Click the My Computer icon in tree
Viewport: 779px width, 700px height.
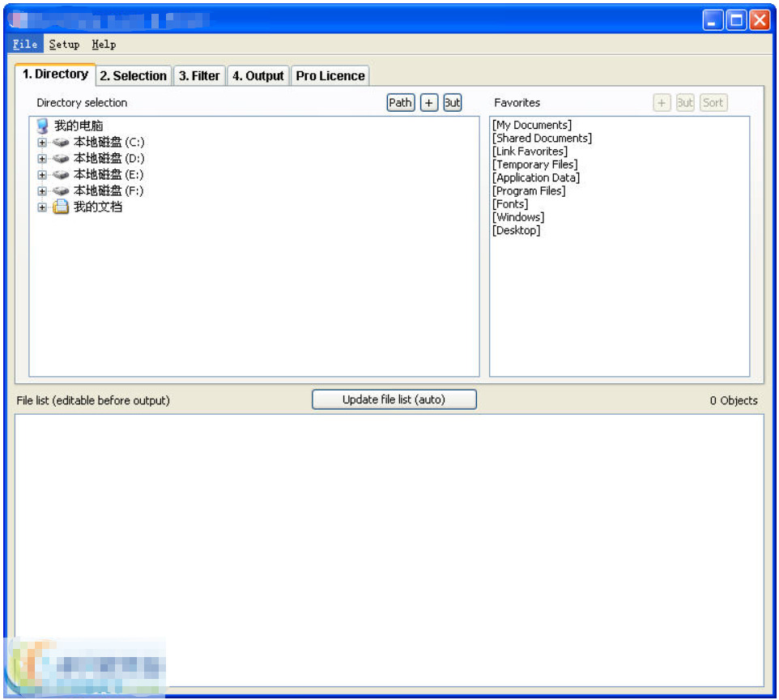[x=43, y=126]
